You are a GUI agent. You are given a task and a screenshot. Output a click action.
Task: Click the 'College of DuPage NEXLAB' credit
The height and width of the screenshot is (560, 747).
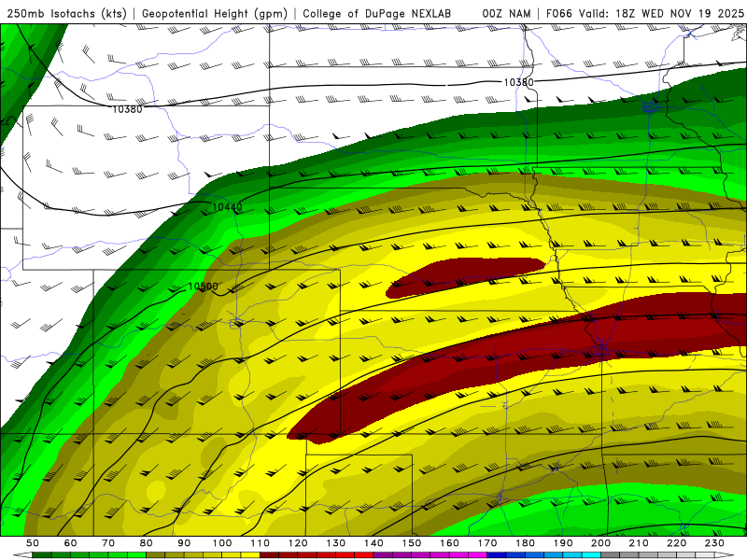point(377,13)
